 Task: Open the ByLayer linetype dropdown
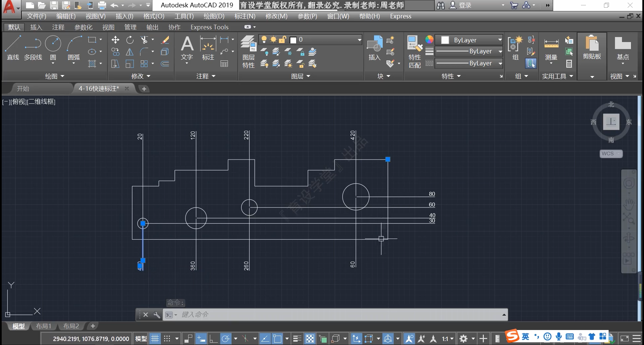tap(469, 63)
